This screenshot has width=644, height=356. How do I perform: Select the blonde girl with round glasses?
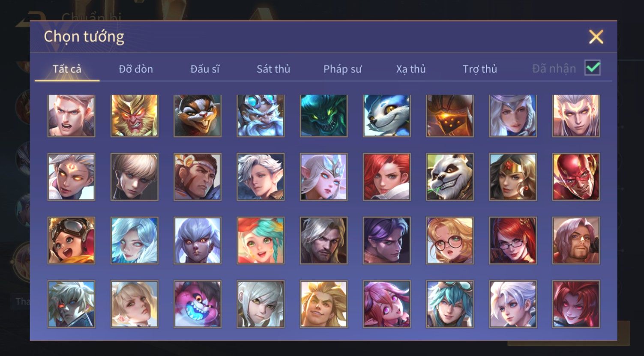(450, 241)
